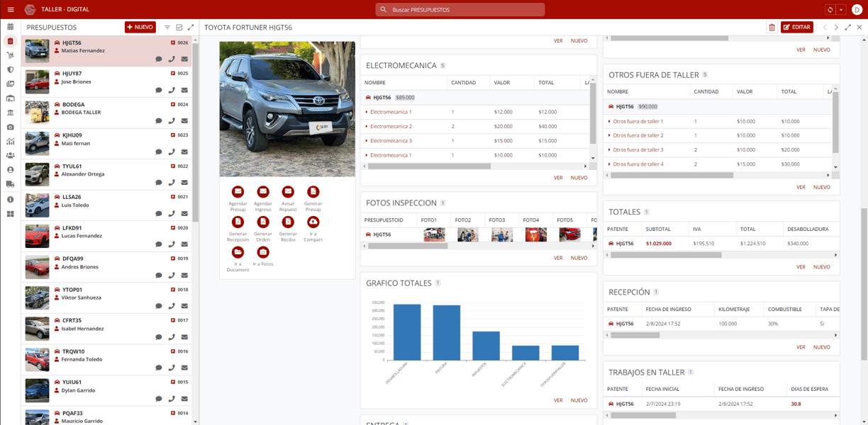Click the Agendar Ingreso envelope action
This screenshot has height=425, width=868.
[x=263, y=192]
